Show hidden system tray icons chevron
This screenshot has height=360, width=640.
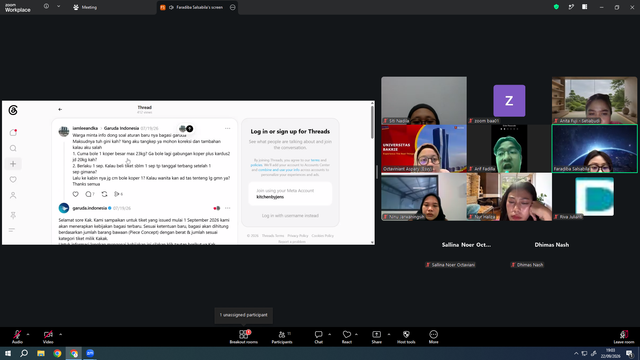[576, 353]
